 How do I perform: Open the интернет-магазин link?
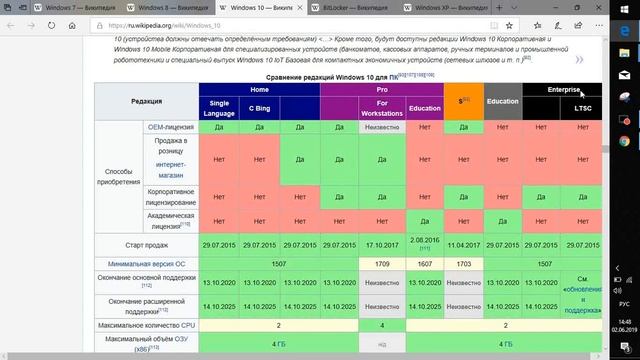171,170
